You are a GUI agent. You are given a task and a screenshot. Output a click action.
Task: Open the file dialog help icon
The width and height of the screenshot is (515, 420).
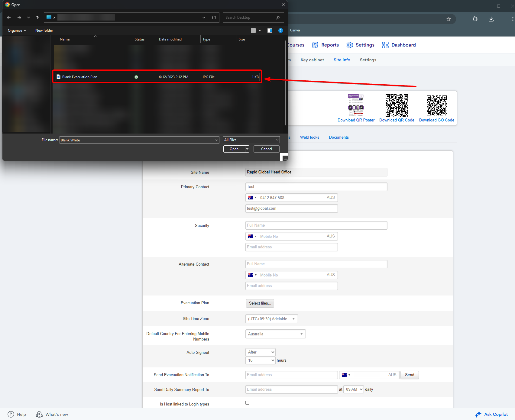pos(280,31)
